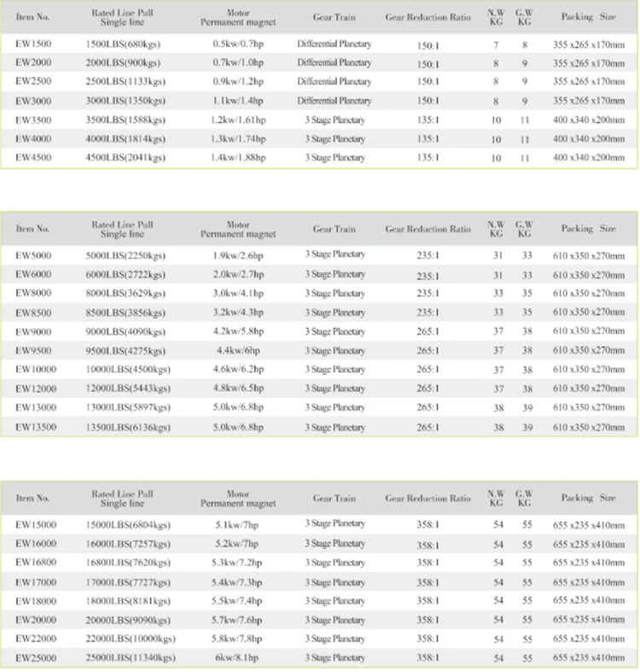640x672 pixels.
Task: Select the EW20000 item number
Action: coord(36,619)
